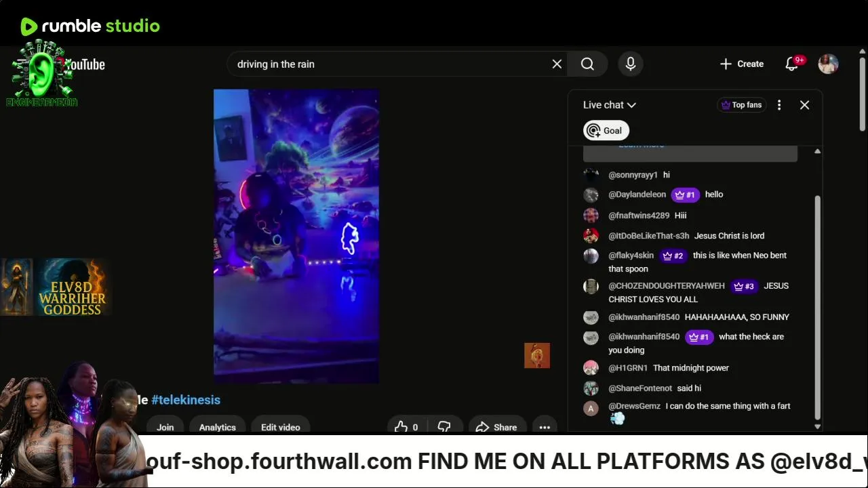Viewport: 868px width, 488px height.
Task: Share the video
Action: click(497, 427)
